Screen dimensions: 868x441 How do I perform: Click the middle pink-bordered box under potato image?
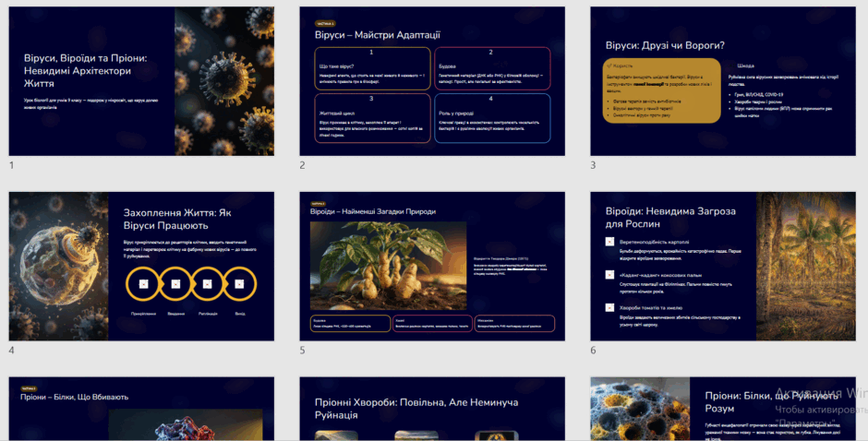click(432, 323)
